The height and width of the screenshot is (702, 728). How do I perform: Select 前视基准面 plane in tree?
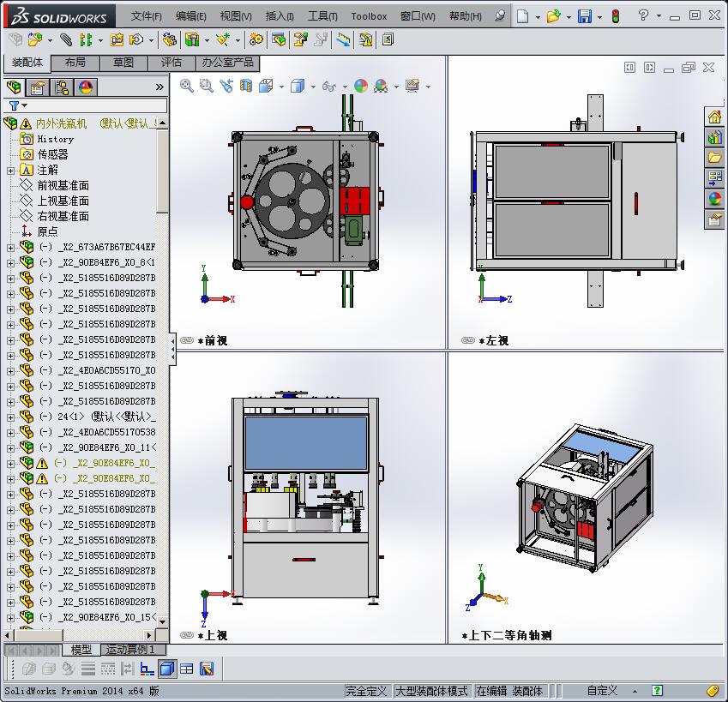63,186
